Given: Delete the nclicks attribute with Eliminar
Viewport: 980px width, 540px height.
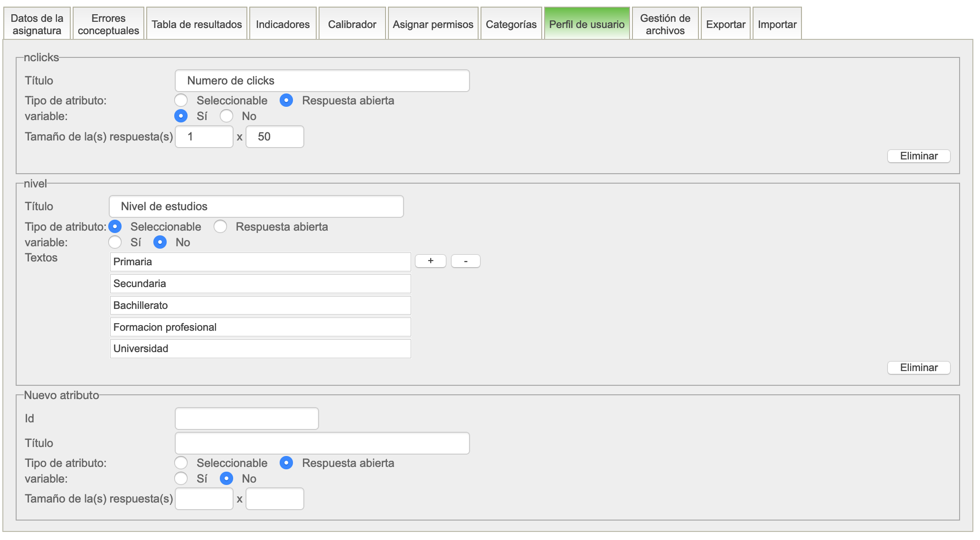Looking at the screenshot, I should point(918,156).
